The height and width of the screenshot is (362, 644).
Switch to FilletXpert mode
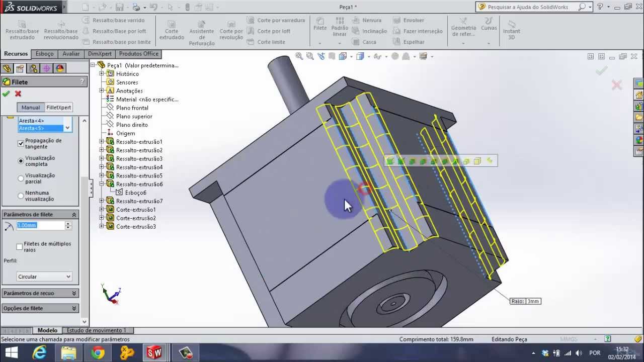59,108
